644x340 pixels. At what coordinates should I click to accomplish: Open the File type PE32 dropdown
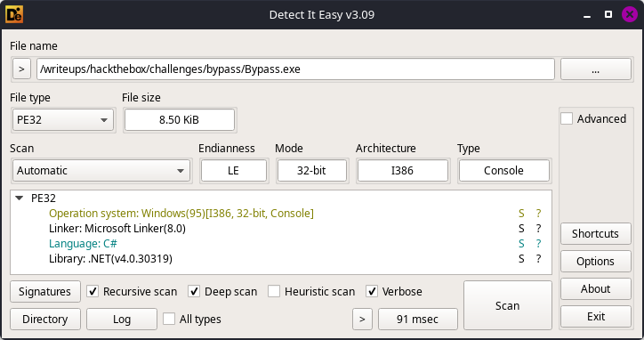(x=63, y=119)
